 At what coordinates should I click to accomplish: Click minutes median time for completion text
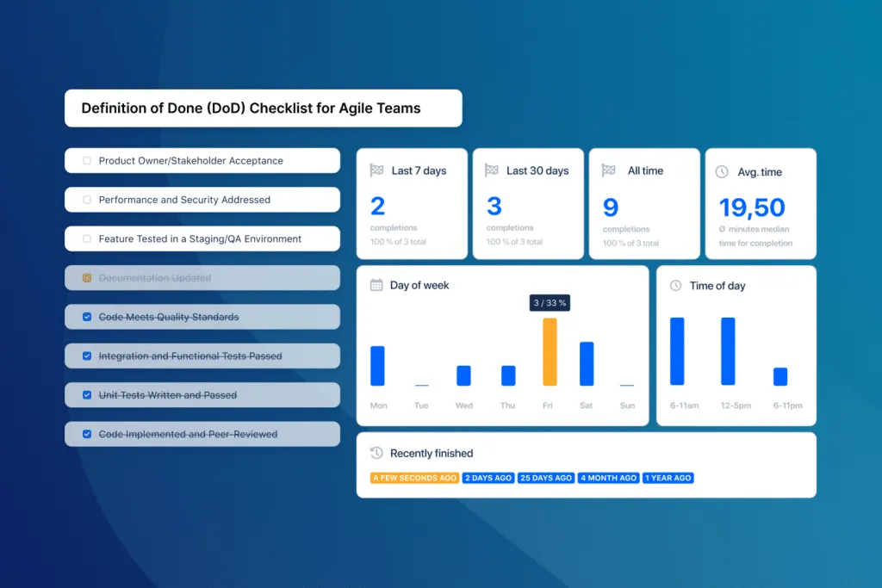pos(755,236)
